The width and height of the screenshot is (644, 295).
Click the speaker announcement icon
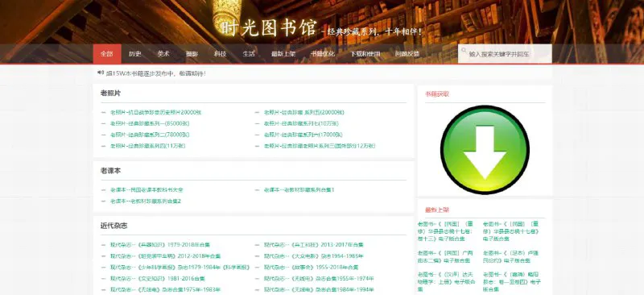click(x=100, y=73)
